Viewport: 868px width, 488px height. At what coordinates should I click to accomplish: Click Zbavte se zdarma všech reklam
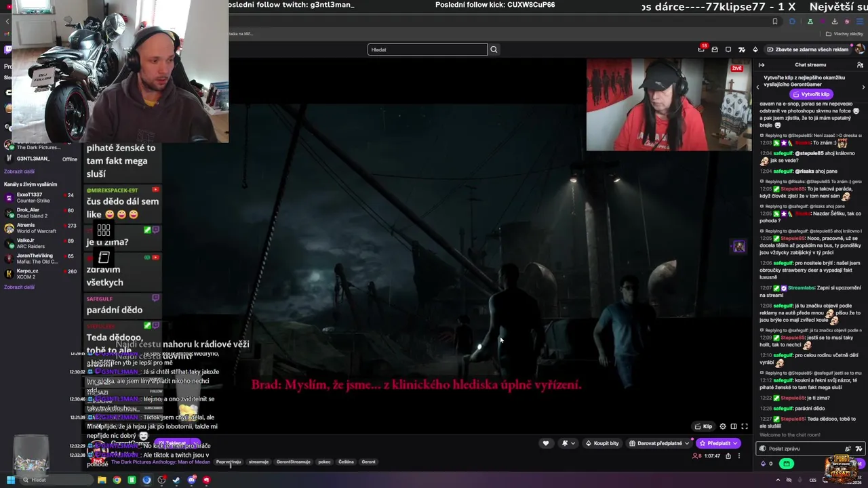[x=808, y=49]
